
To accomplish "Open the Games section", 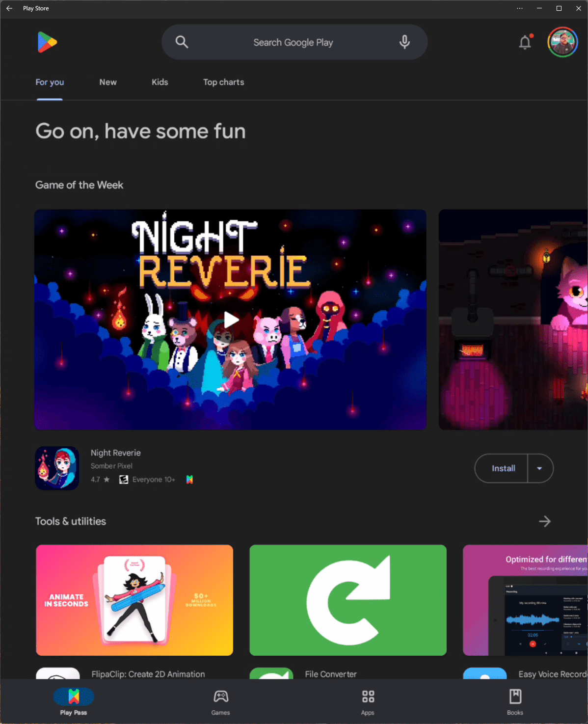I will [220, 702].
